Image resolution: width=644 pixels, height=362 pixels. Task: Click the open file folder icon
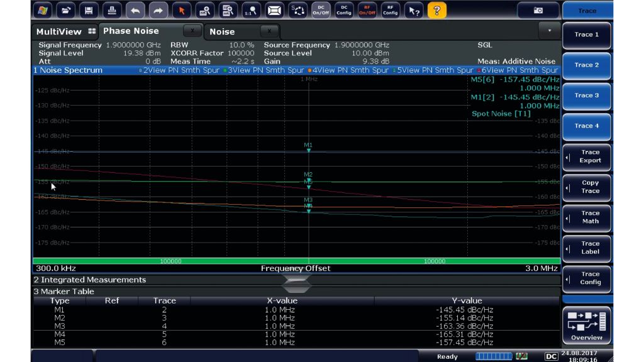65,10
